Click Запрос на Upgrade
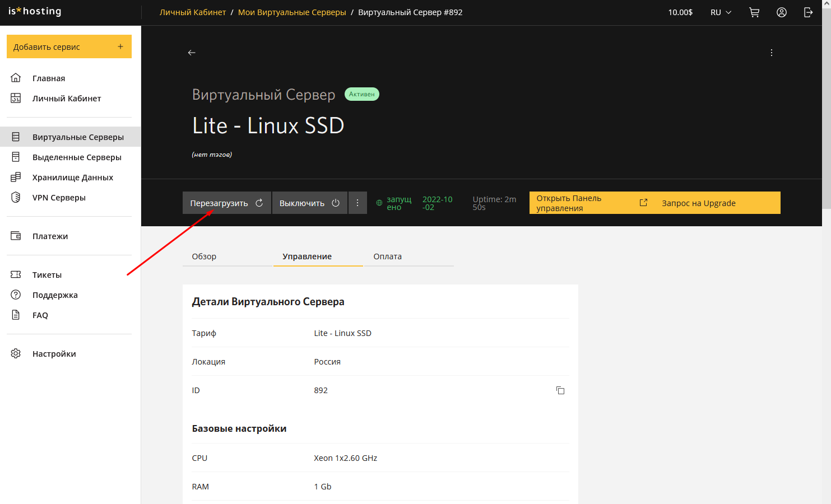 pyautogui.click(x=698, y=203)
